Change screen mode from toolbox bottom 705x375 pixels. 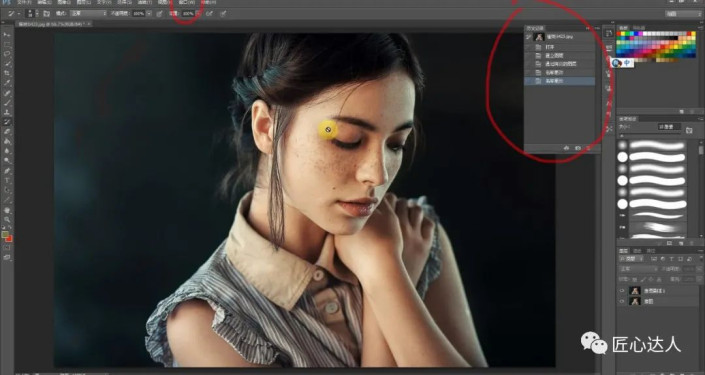click(7, 258)
